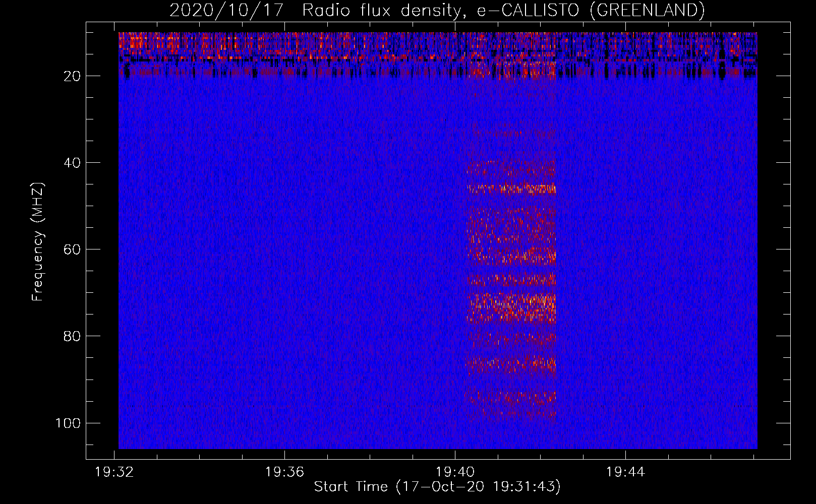816x504 pixels.
Task: Select the 80 MHz frequency tick label
Action: [72, 336]
